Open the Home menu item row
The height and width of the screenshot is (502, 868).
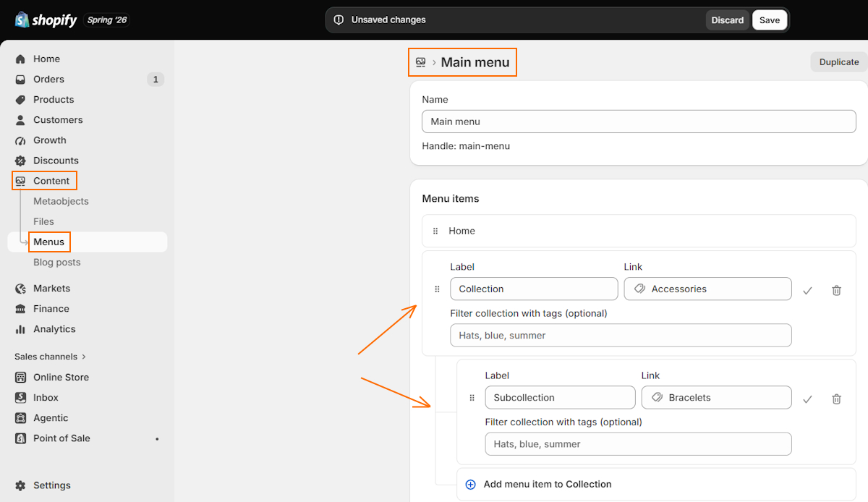[x=639, y=231]
